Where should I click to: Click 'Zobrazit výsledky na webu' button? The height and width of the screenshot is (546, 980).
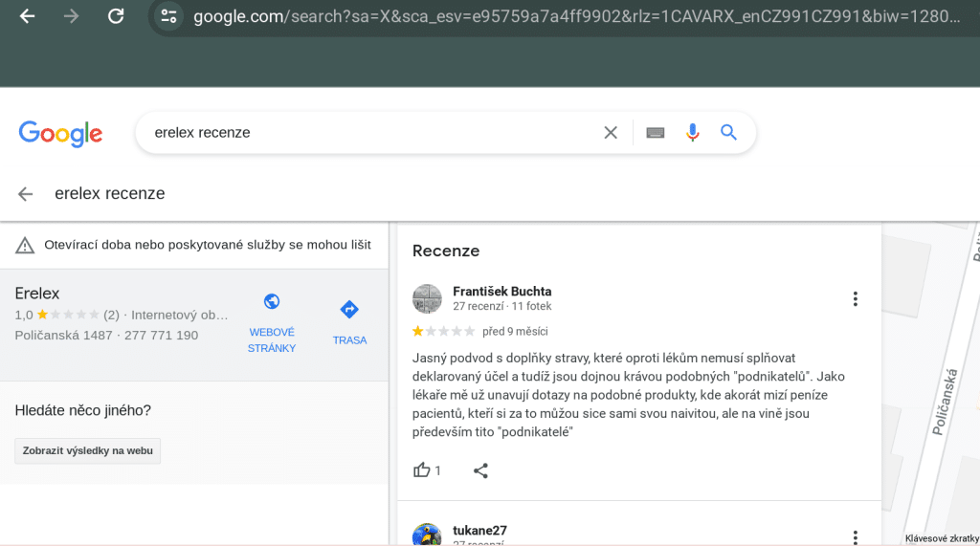(x=87, y=451)
